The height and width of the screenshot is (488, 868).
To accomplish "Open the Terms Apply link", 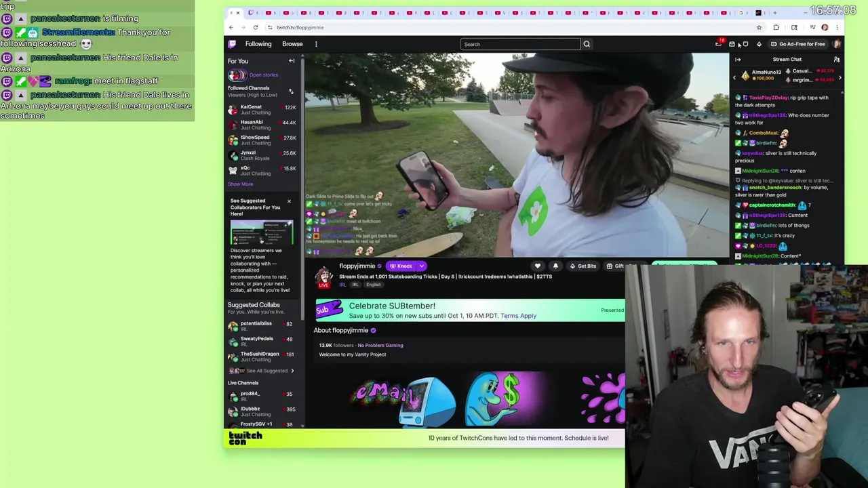I will 518,316.
